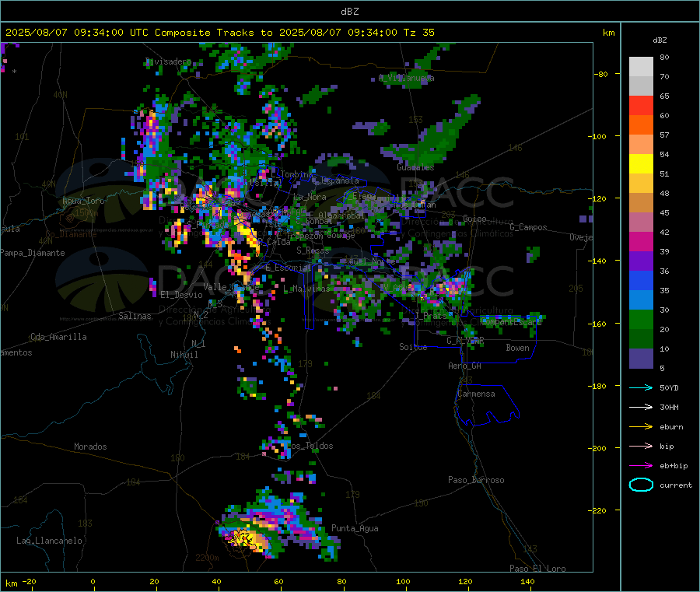Select the tan swatch below 48 dBZ
This screenshot has height=592, width=700.
tap(641, 203)
